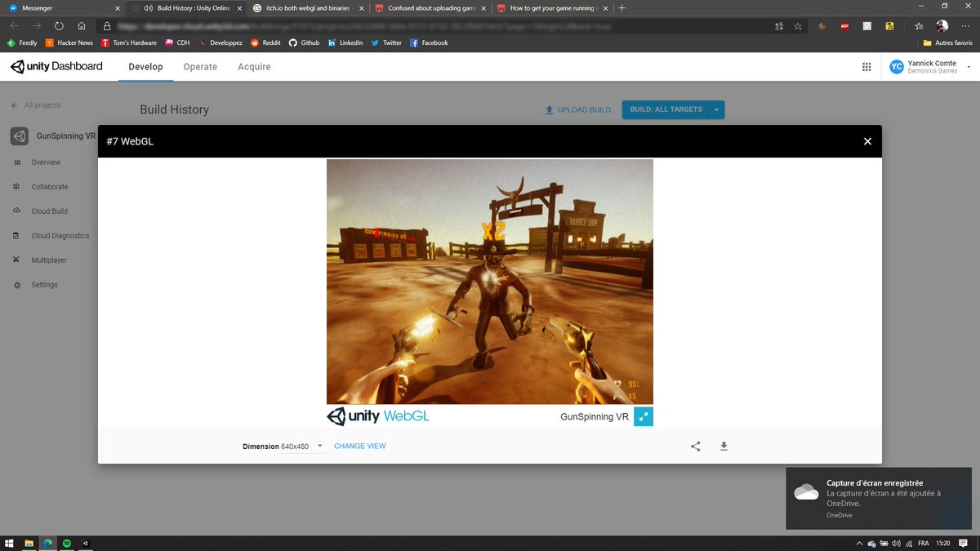
Task: Open the Autres favoris folder
Action: click(x=949, y=42)
